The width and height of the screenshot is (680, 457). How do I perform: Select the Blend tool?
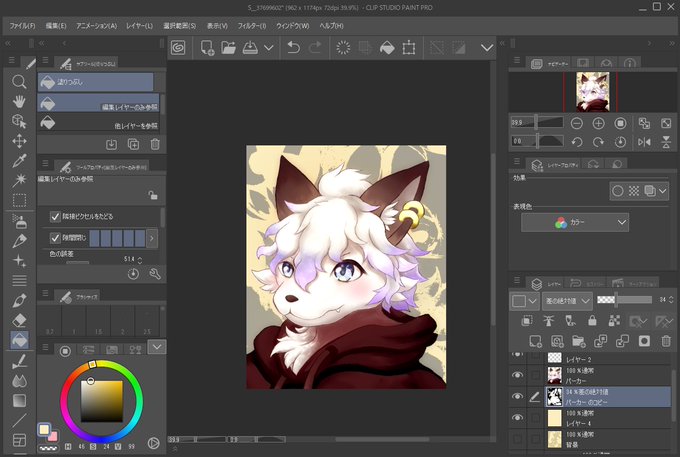click(19, 381)
